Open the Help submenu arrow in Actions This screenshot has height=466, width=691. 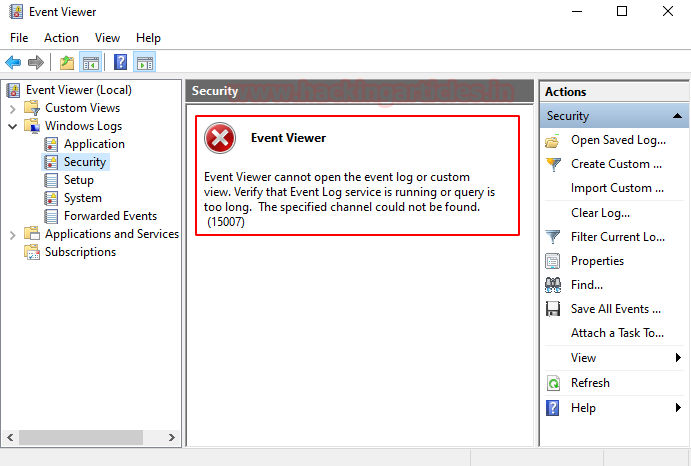tap(678, 408)
